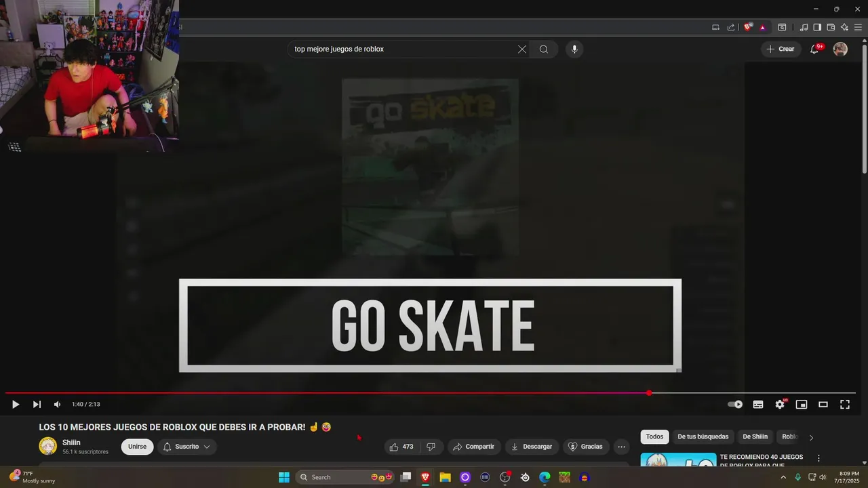
Task: Open the weather widget 71°F
Action: coord(32,477)
